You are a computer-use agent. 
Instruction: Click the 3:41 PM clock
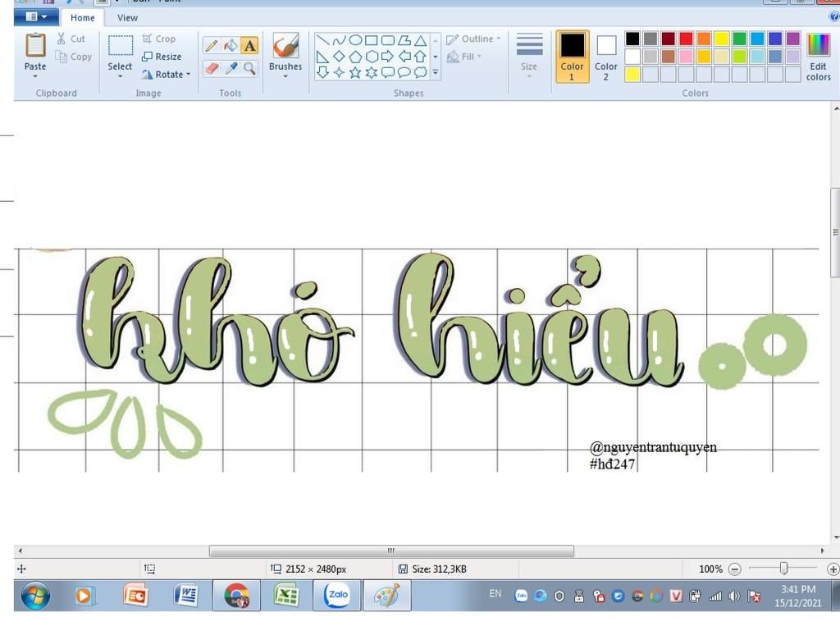[798, 589]
